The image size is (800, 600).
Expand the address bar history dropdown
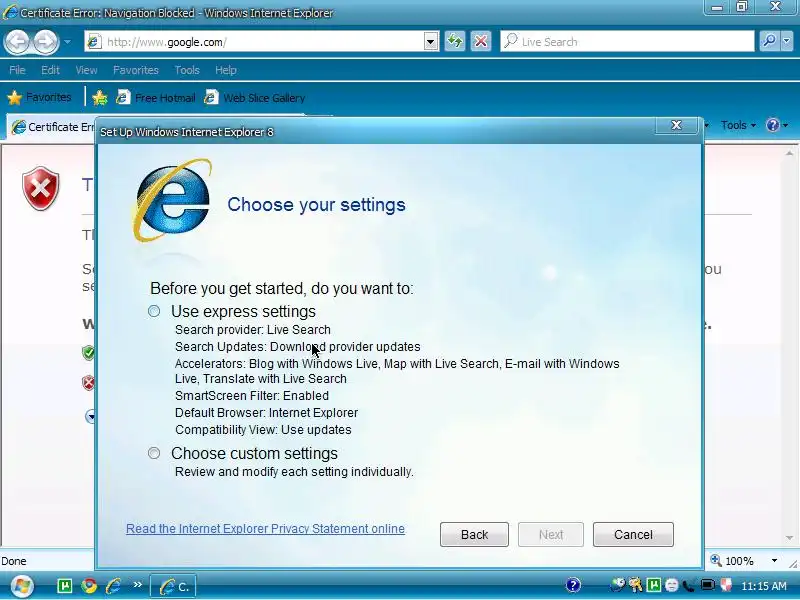point(431,42)
